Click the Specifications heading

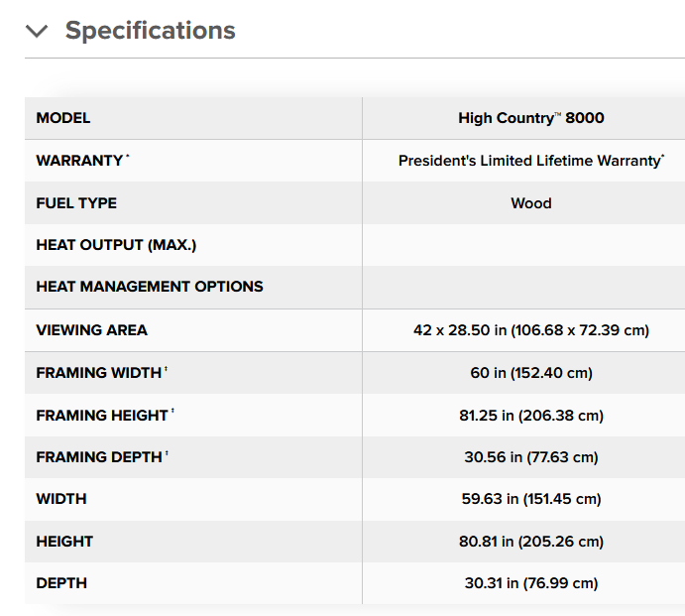(x=151, y=31)
